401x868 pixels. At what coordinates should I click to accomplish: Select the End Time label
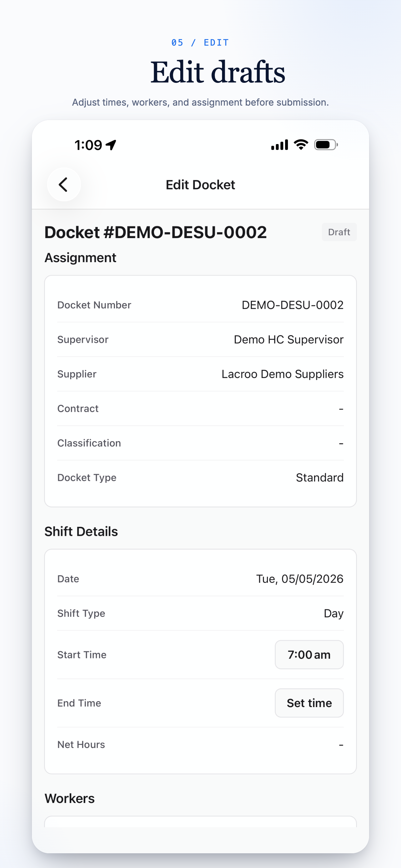79,703
